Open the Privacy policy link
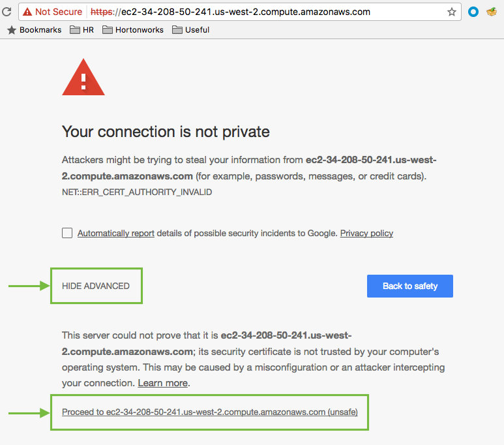504x445 pixels. (x=366, y=233)
